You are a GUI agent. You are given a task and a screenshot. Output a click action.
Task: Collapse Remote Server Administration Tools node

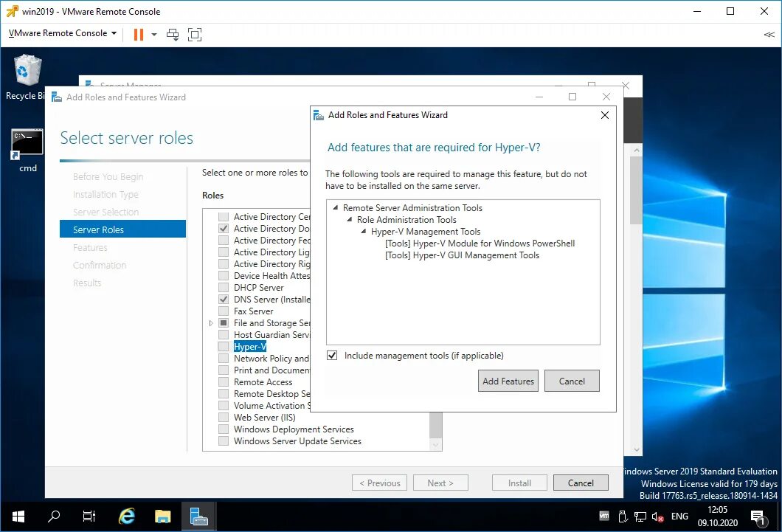(336, 207)
